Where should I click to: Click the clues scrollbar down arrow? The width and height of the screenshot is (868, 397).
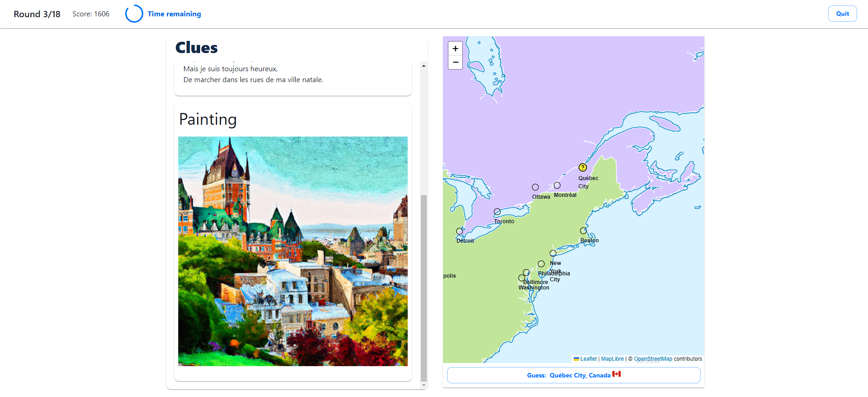point(424,385)
